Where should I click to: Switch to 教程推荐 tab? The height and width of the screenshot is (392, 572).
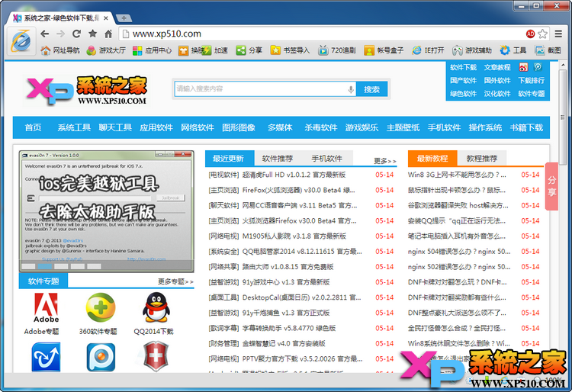point(482,159)
